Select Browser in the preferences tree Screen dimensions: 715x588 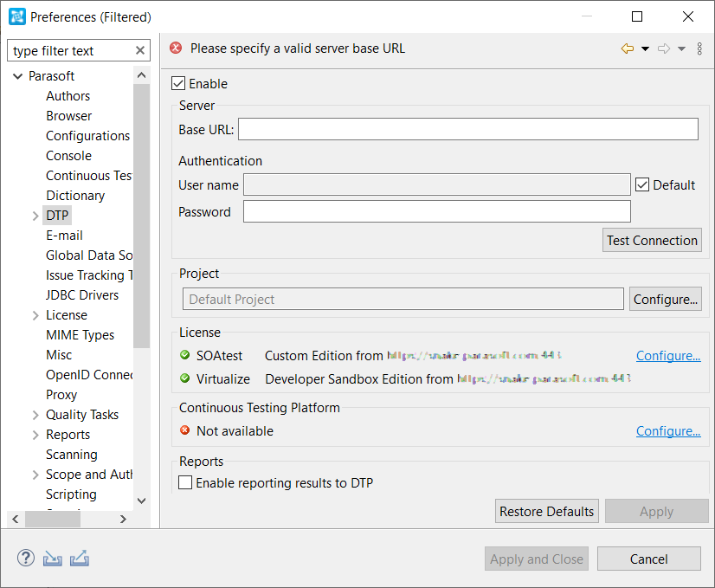69,116
